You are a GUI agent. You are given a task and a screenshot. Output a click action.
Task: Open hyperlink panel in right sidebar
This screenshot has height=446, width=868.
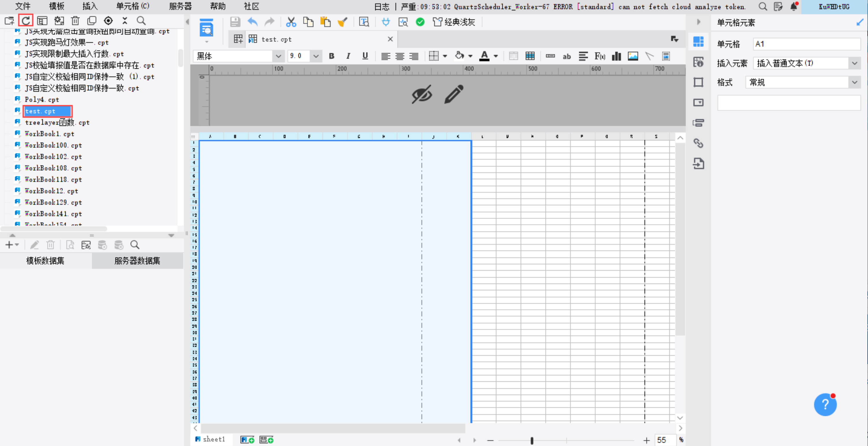698,143
